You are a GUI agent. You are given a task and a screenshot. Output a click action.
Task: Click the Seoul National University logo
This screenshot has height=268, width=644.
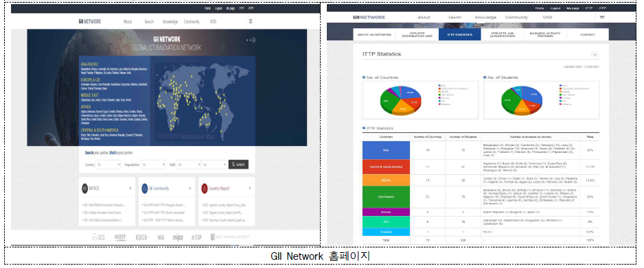230,237
